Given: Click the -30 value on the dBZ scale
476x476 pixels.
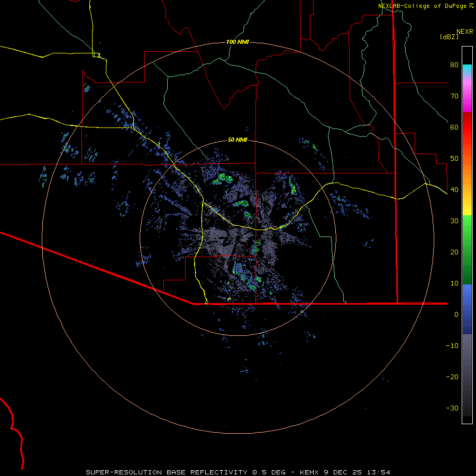Looking at the screenshot, I should 452,408.
